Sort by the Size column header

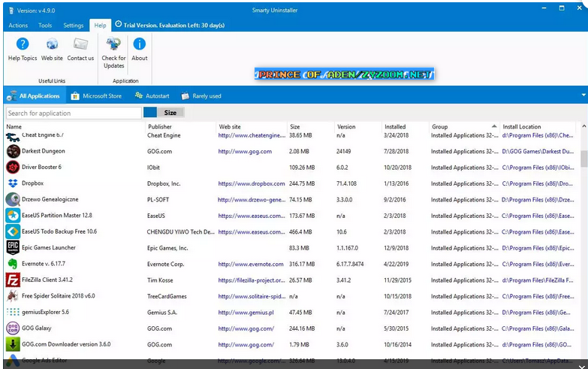tap(294, 127)
